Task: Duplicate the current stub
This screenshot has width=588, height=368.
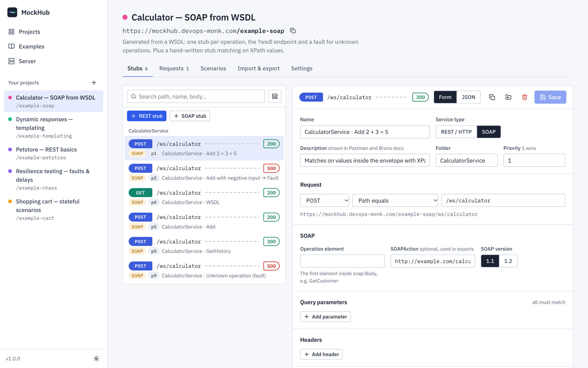Action: click(x=492, y=97)
